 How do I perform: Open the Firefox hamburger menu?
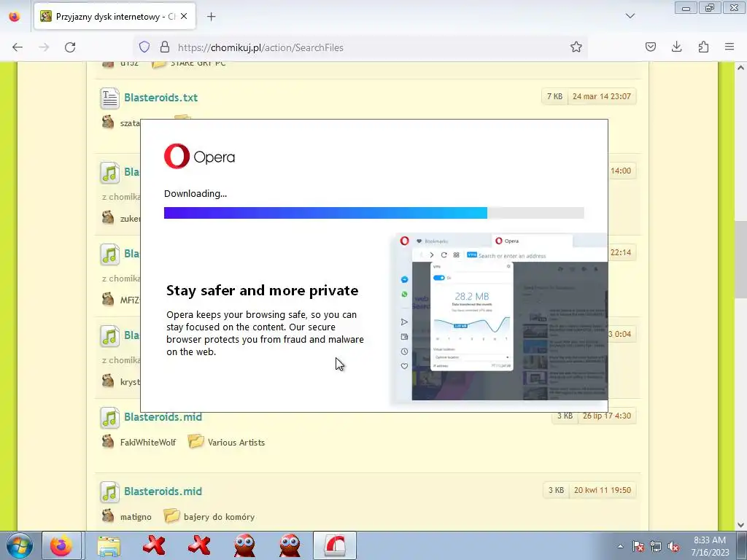click(729, 47)
